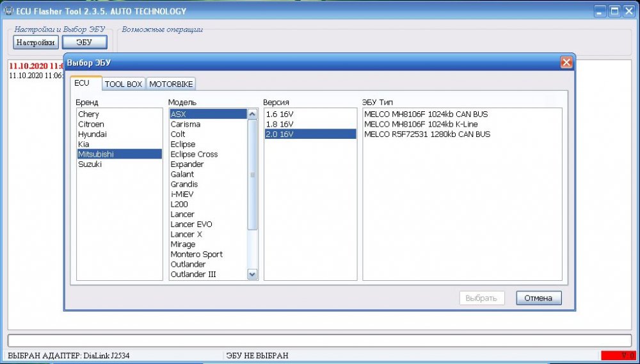Viewport: 640px width, 364px height.
Task: Select Outlander III model
Action: (x=208, y=274)
